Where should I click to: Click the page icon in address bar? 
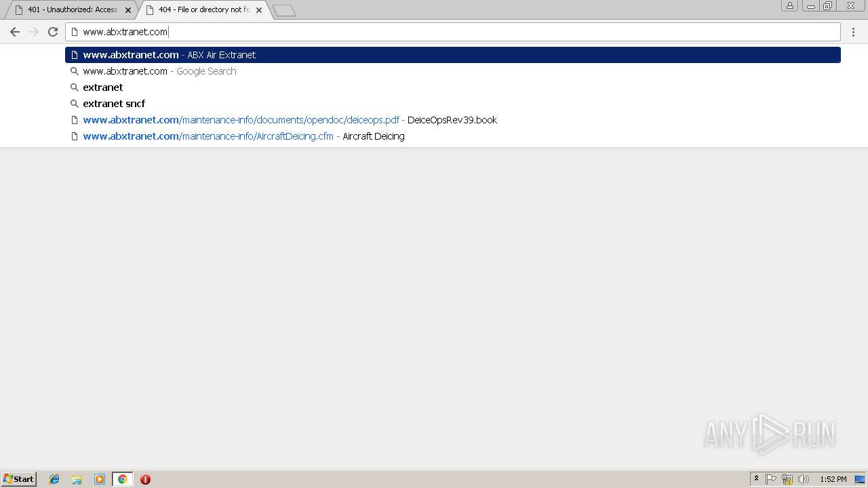pyautogui.click(x=75, y=32)
